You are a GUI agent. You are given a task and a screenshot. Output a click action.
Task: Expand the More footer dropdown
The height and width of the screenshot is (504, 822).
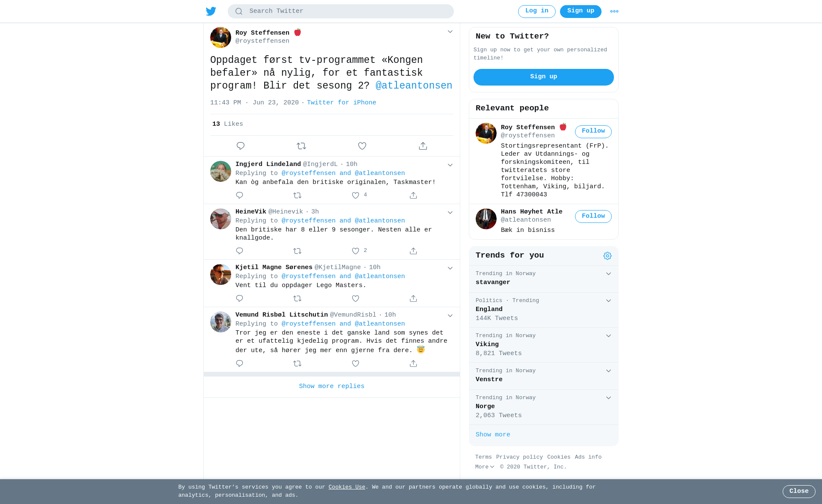485,467
